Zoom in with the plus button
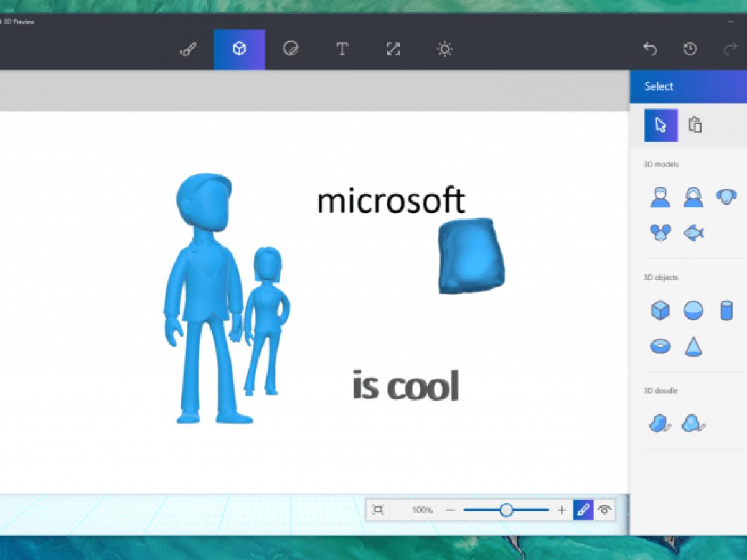The height and width of the screenshot is (560, 747). click(x=561, y=510)
